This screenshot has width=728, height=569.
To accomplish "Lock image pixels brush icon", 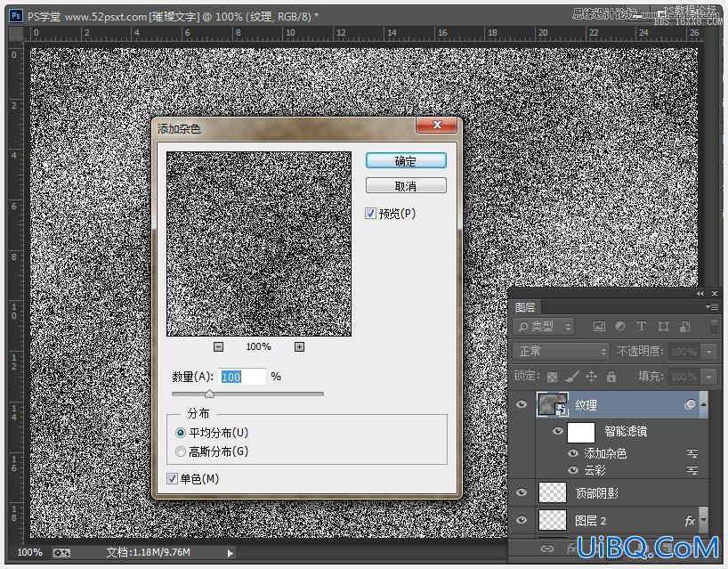I will click(572, 377).
